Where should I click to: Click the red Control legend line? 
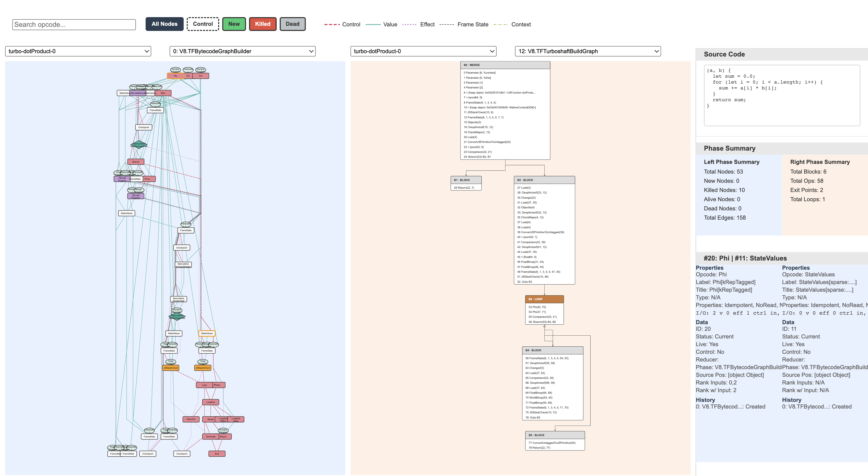click(x=332, y=24)
